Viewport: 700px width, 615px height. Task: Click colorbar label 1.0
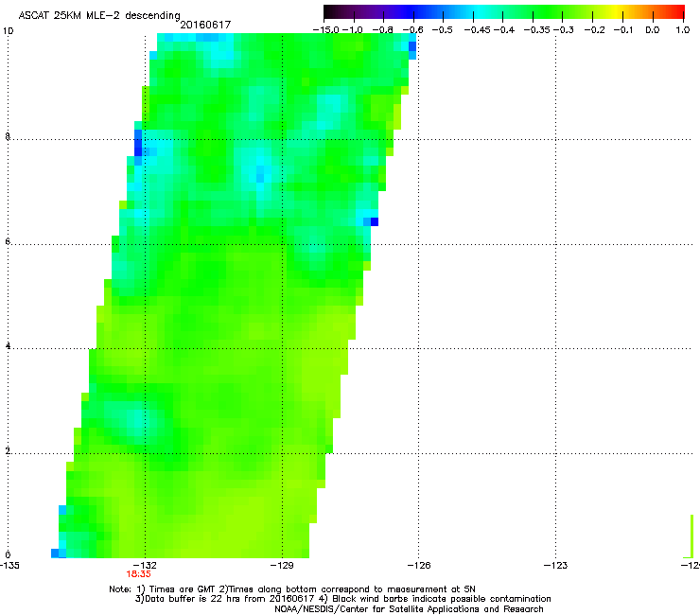click(683, 30)
